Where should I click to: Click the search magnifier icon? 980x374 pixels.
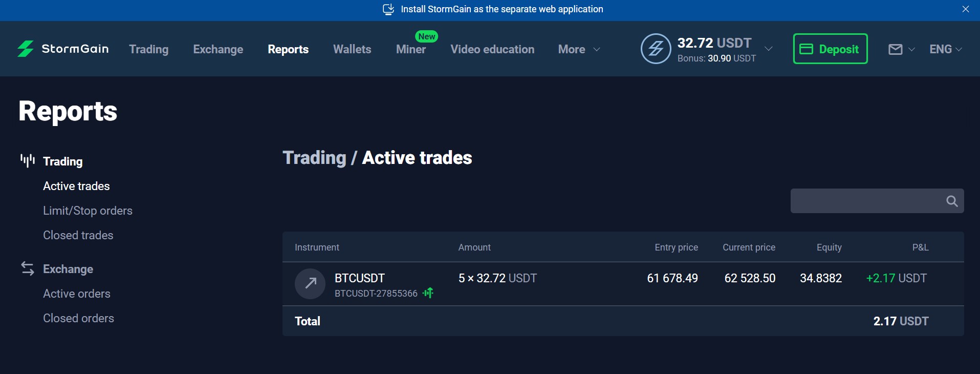(x=952, y=201)
